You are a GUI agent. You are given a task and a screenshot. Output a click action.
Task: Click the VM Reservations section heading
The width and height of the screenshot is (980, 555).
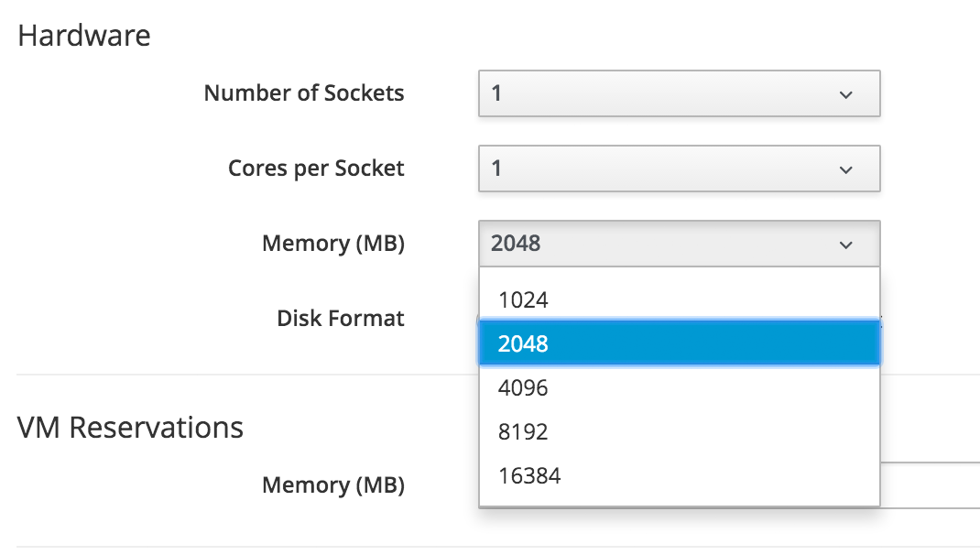click(131, 427)
